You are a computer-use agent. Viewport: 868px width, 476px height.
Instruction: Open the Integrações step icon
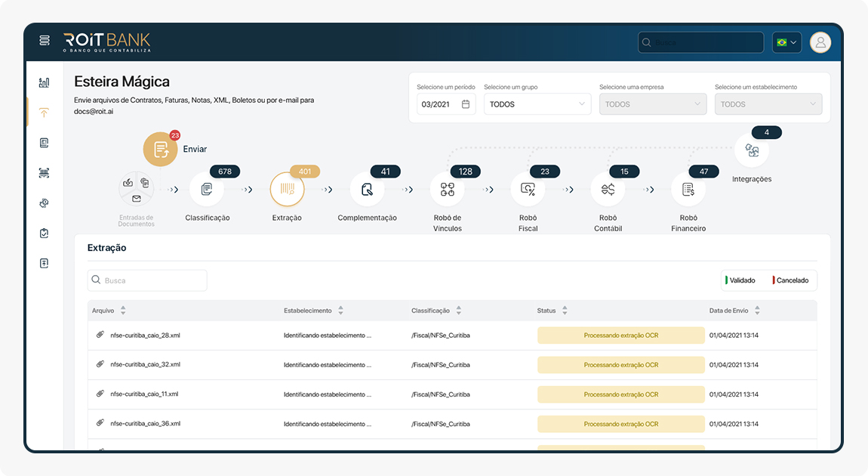pos(752,150)
